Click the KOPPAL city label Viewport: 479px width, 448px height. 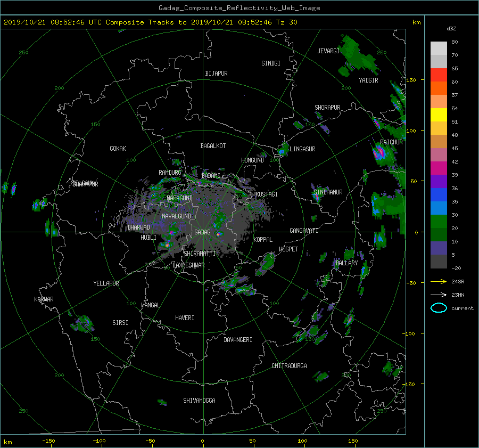pyautogui.click(x=263, y=239)
